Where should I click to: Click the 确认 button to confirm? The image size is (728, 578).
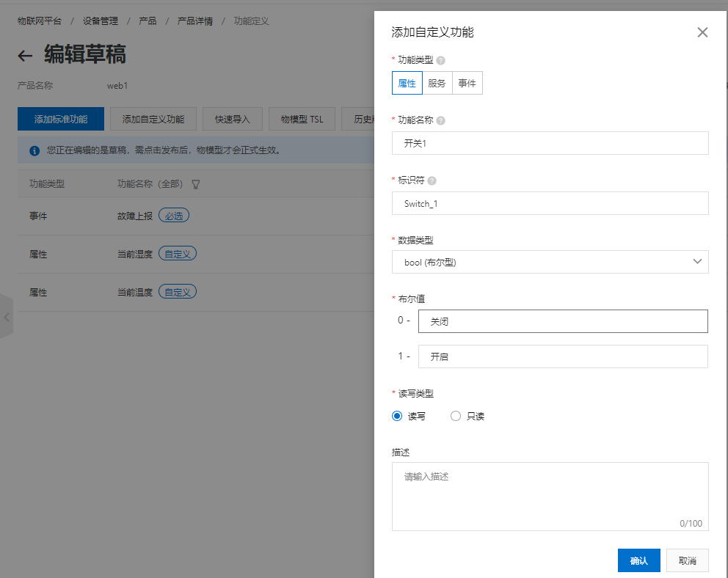tap(638, 560)
